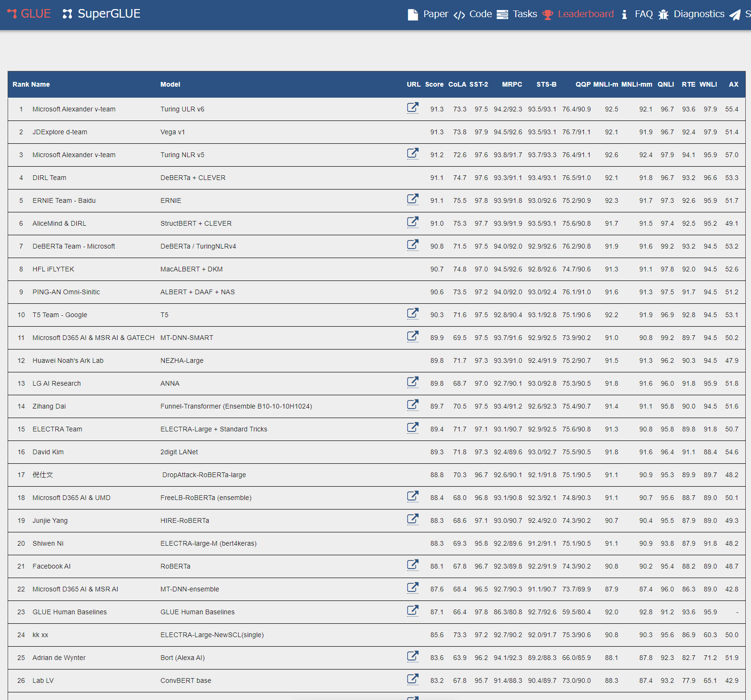Select Microsoft Alexander v-team rank 1 name
The width and height of the screenshot is (751, 700).
click(74, 109)
